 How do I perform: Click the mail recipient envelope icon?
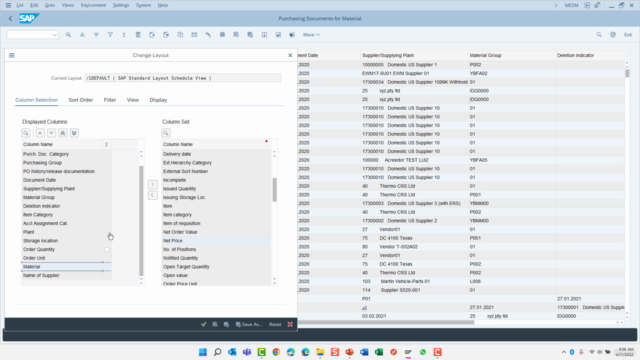point(194,35)
